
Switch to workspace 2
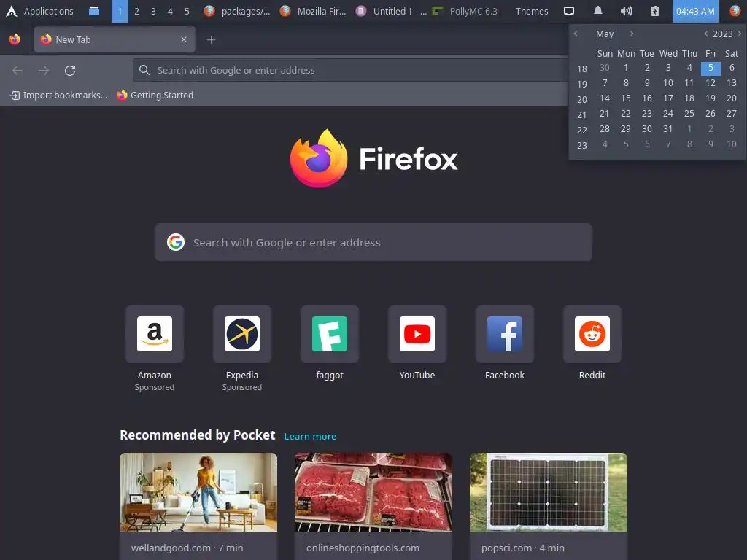coord(136,11)
